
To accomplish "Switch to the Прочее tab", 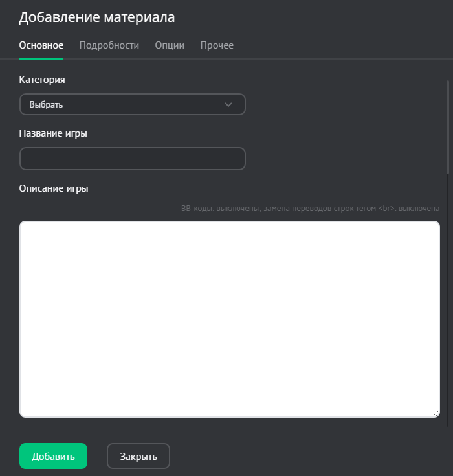I will pos(217,45).
